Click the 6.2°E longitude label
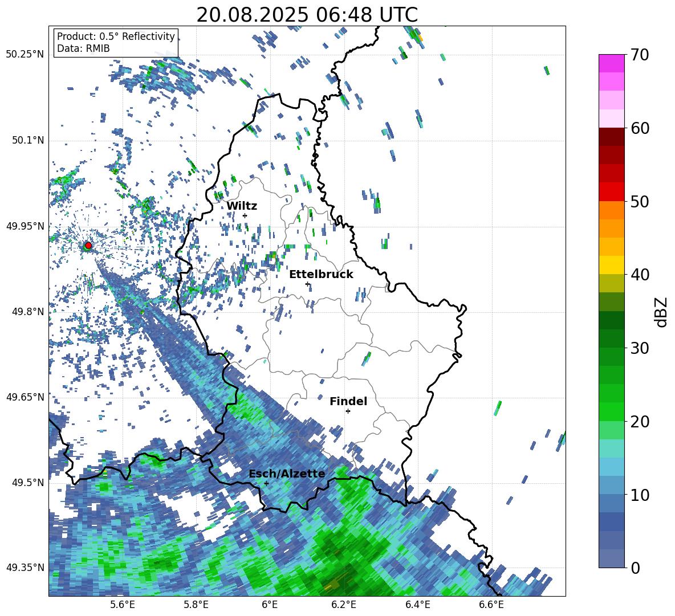 [x=344, y=605]
